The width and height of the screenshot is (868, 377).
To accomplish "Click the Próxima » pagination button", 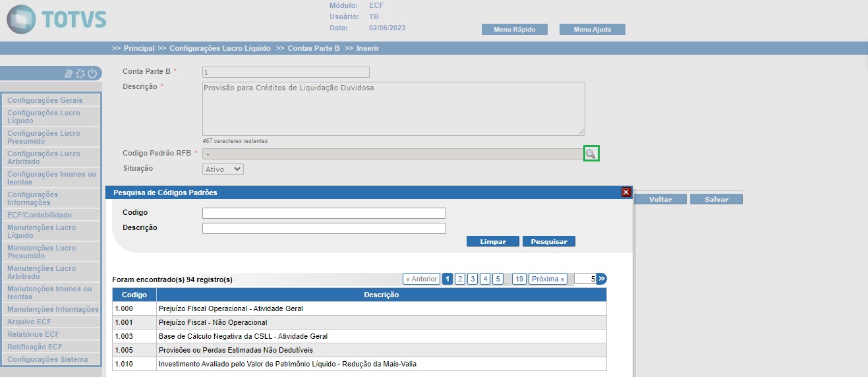I will [548, 279].
